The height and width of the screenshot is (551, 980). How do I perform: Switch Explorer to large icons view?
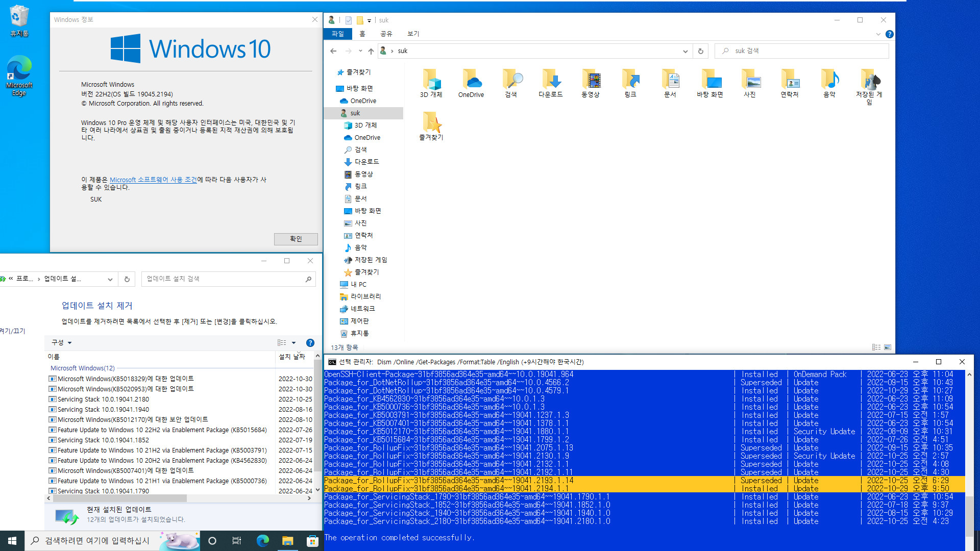tap(888, 347)
